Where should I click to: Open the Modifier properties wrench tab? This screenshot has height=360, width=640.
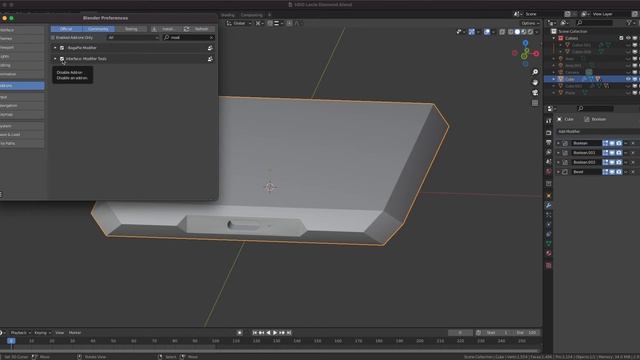click(x=549, y=205)
